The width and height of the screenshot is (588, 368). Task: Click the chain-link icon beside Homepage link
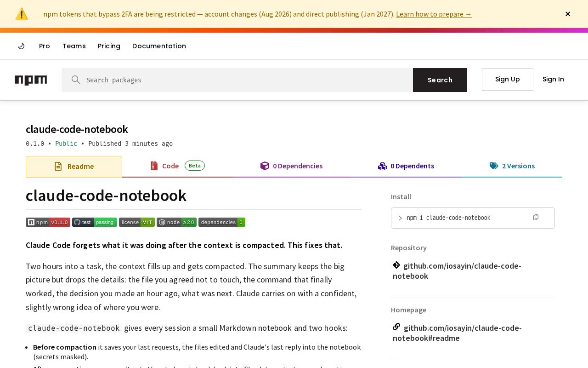pos(396,327)
